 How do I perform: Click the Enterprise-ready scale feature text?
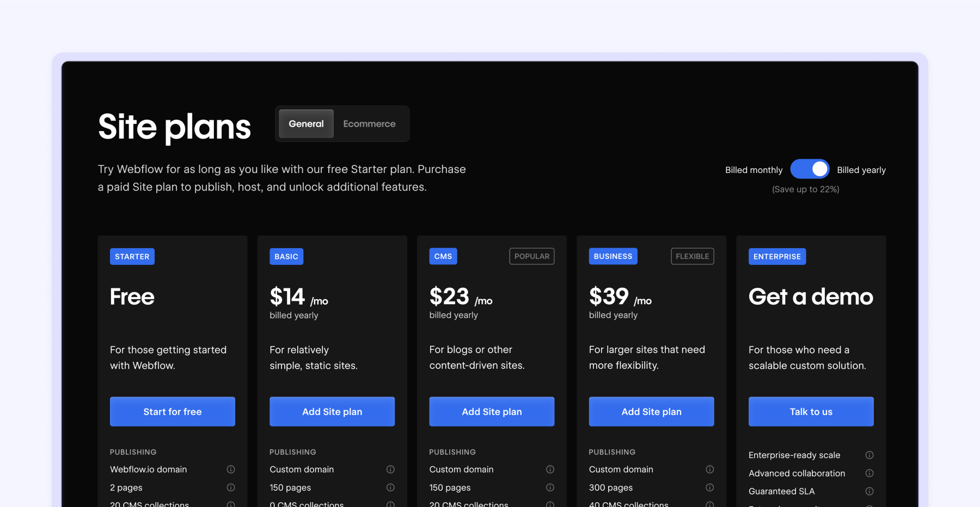point(794,455)
